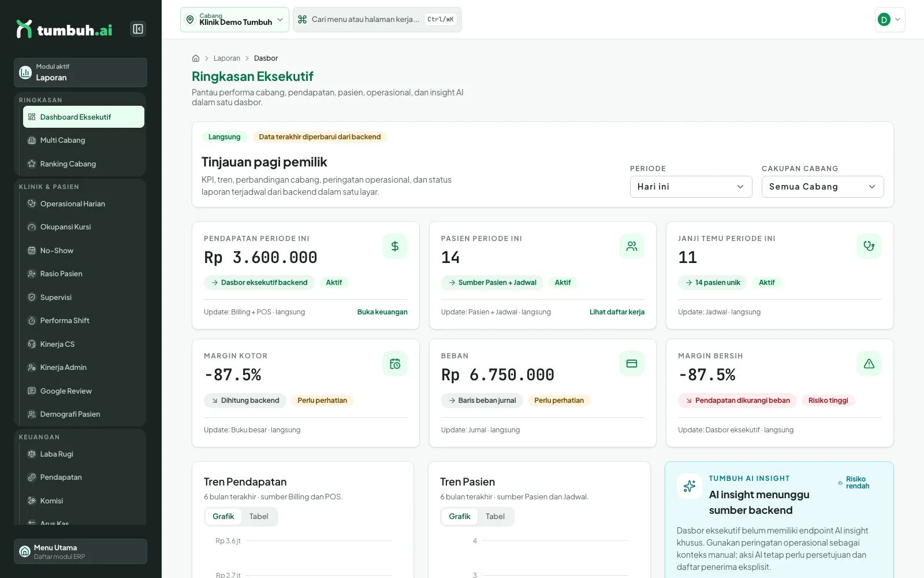Switch Tren Pasien to Tabel view

pos(495,516)
